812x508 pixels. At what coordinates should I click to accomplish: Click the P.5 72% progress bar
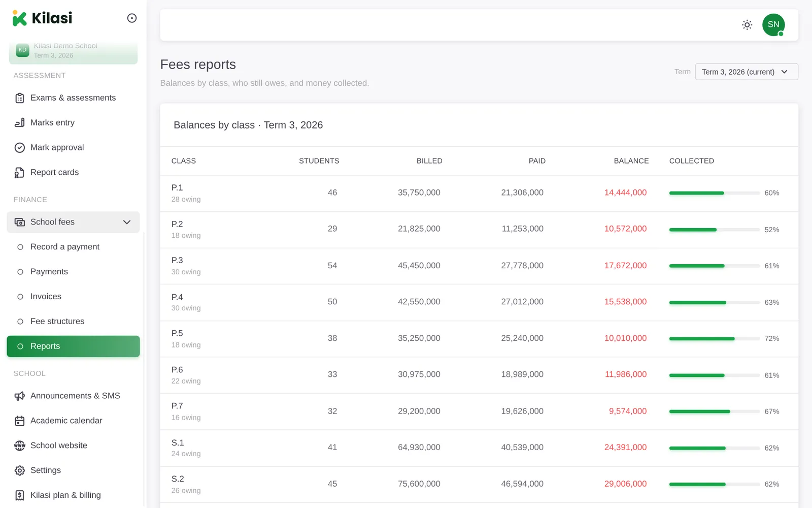[715, 339]
